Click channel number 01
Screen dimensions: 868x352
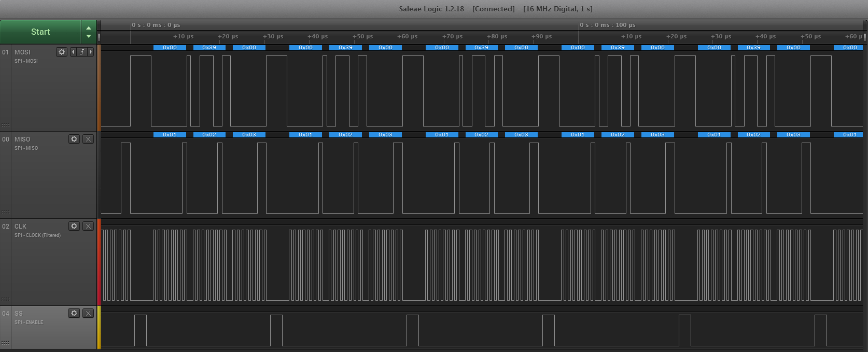(x=6, y=52)
